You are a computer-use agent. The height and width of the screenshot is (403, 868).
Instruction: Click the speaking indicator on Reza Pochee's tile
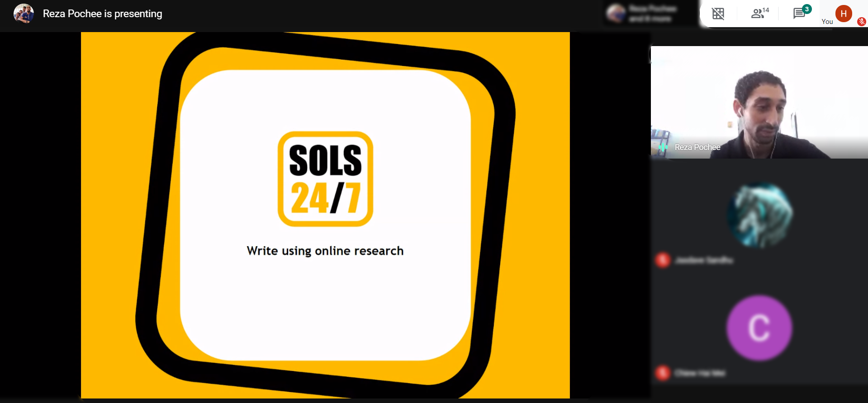coord(663,147)
